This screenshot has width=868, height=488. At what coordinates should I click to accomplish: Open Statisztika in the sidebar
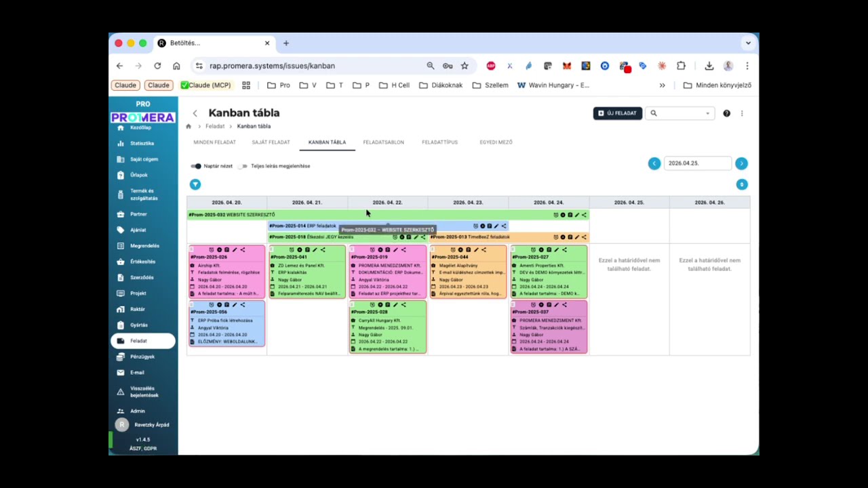(142, 144)
